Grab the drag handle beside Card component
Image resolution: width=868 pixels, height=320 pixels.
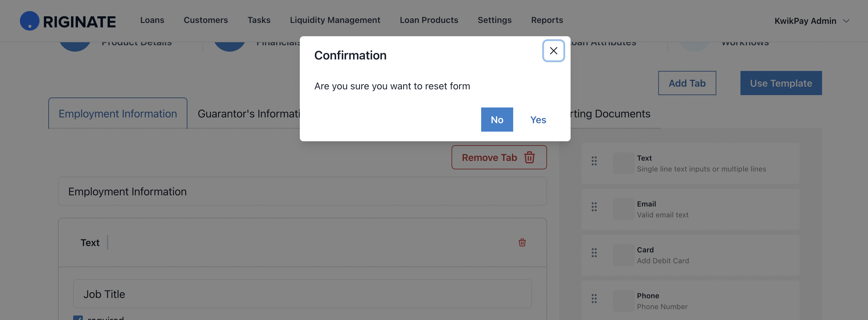(594, 253)
